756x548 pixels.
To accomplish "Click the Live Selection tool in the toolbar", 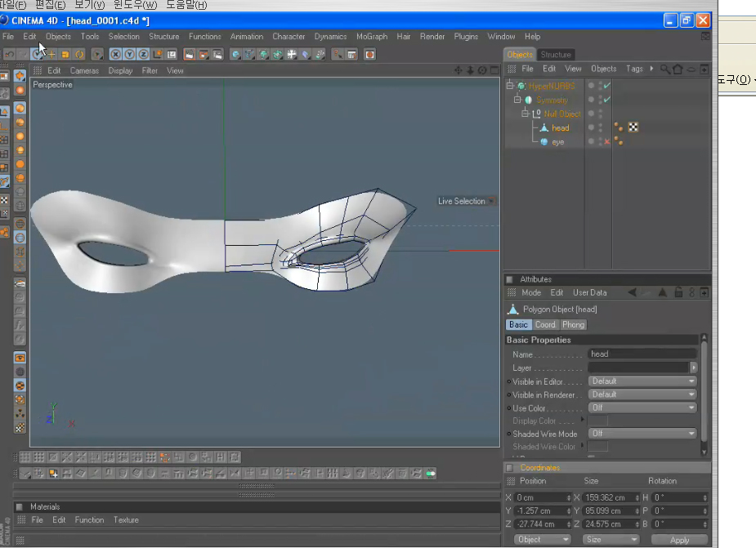I will [x=37, y=55].
